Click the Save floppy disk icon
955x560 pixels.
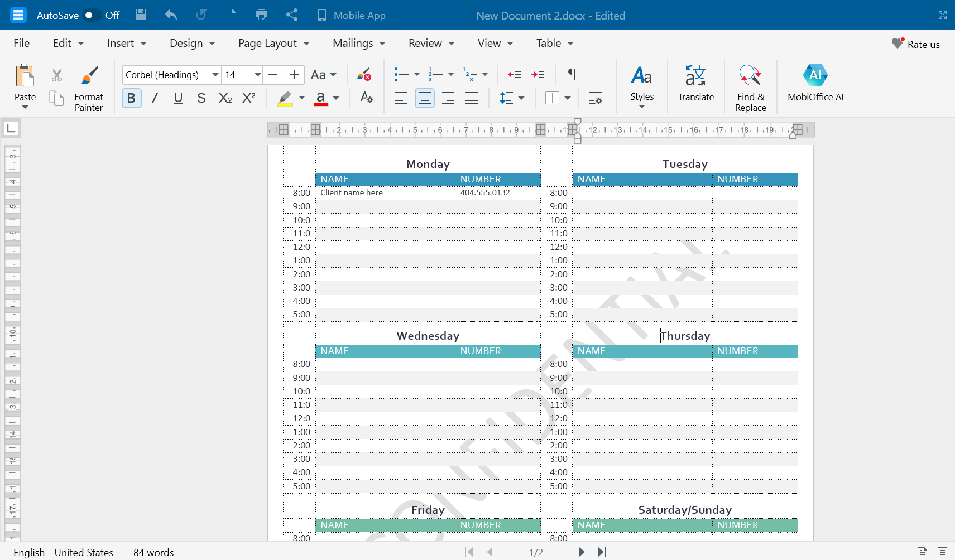[x=141, y=15]
